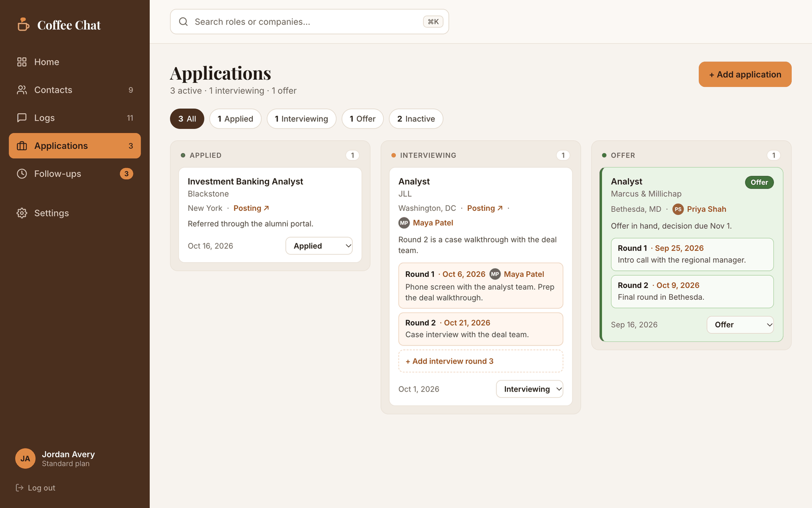
Task: Click the green Offer badge on Analyst card
Action: point(759,182)
